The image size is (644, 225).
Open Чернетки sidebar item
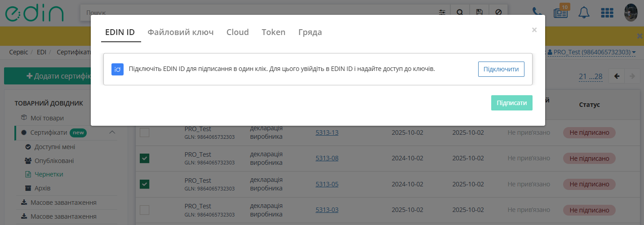pos(49,174)
